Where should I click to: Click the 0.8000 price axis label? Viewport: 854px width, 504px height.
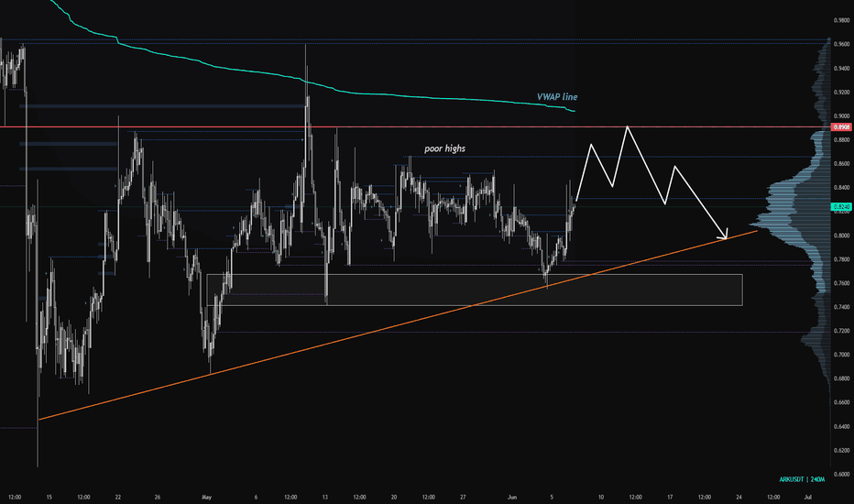pyautogui.click(x=841, y=236)
